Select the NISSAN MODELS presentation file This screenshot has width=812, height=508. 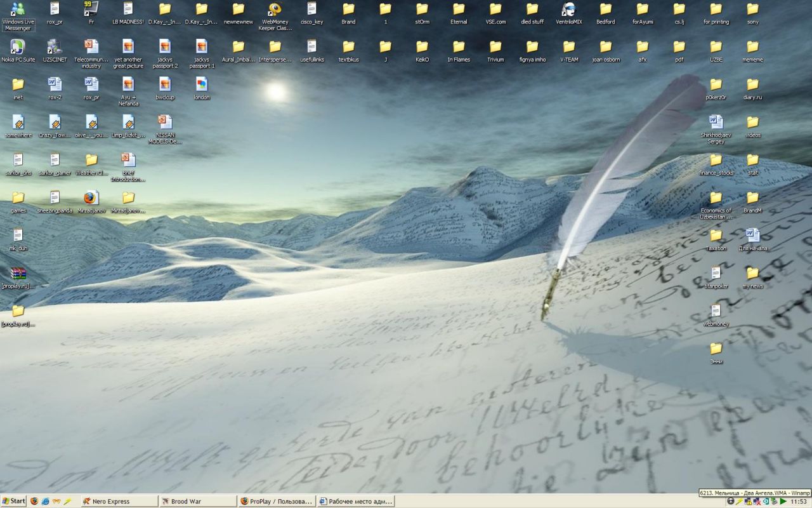click(x=165, y=122)
